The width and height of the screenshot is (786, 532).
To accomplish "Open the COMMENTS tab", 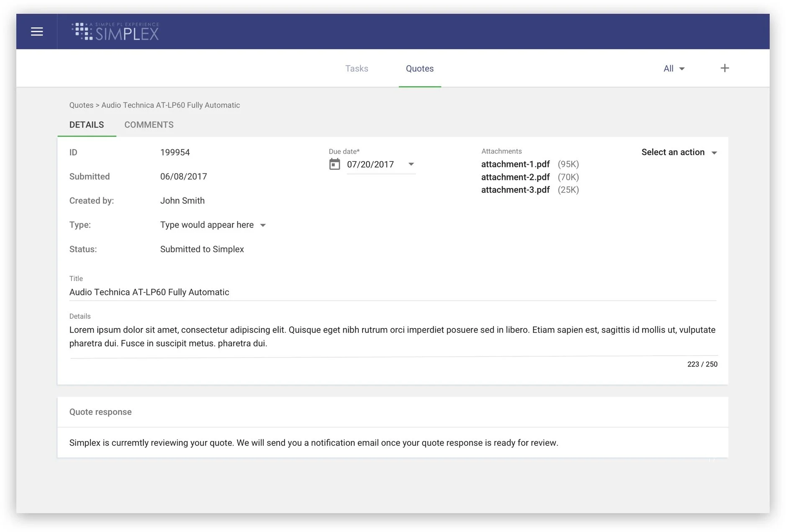I will pos(149,125).
